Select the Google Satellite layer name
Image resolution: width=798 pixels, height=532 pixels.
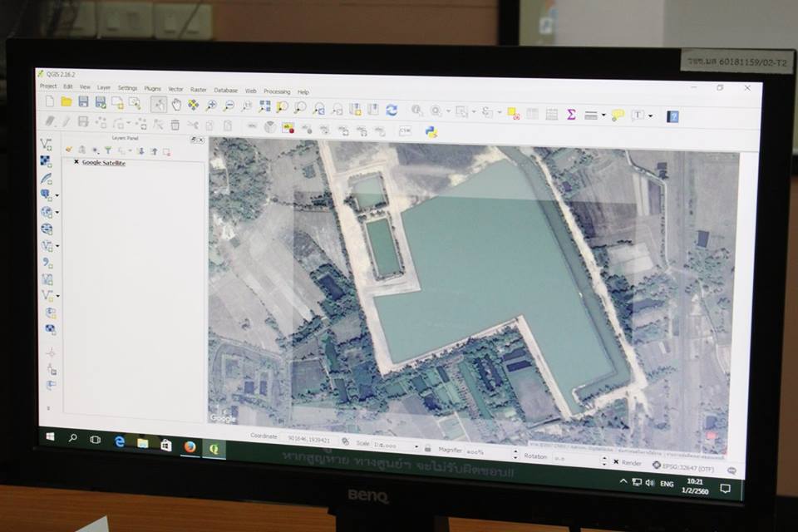(104, 163)
